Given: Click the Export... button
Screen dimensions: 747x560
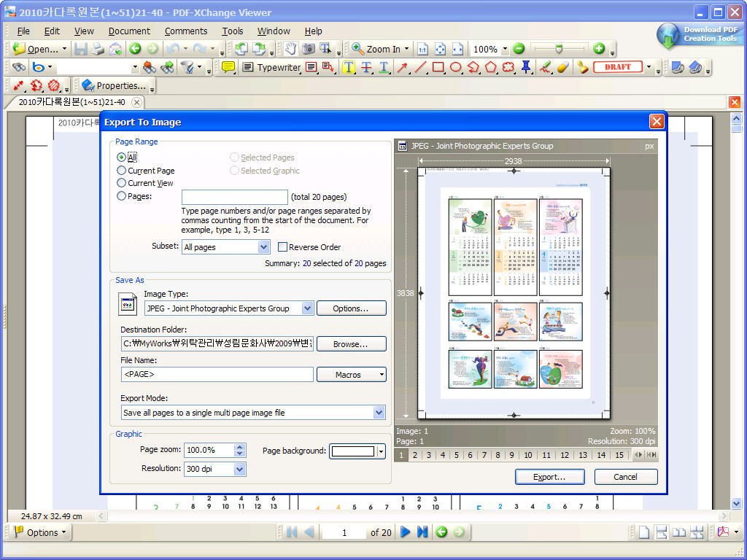Looking at the screenshot, I should pyautogui.click(x=549, y=477).
